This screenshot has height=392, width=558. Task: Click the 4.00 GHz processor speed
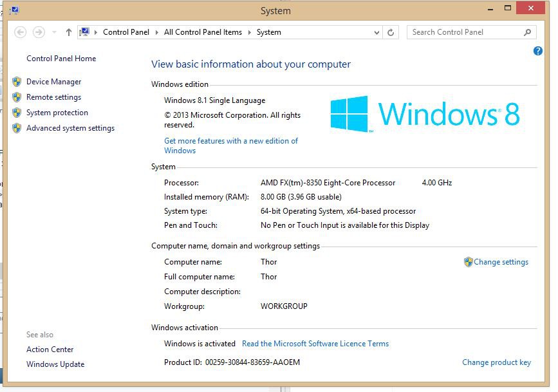[x=436, y=183]
